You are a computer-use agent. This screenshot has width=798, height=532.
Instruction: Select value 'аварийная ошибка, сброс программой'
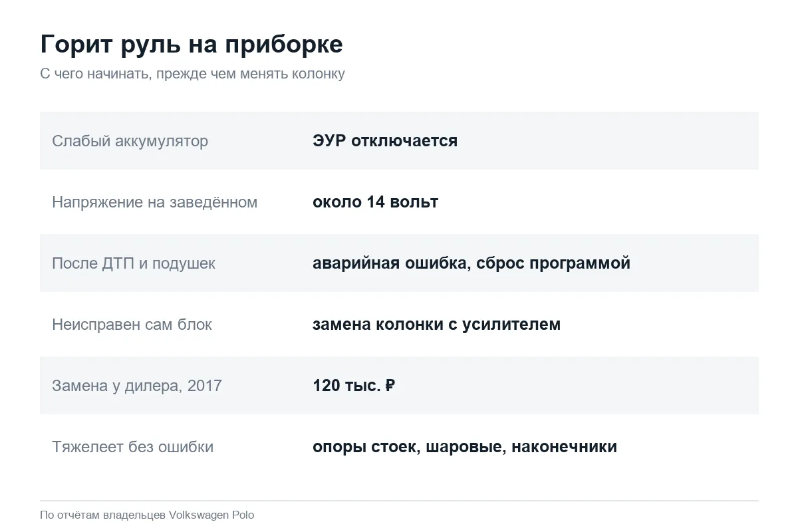click(x=471, y=263)
